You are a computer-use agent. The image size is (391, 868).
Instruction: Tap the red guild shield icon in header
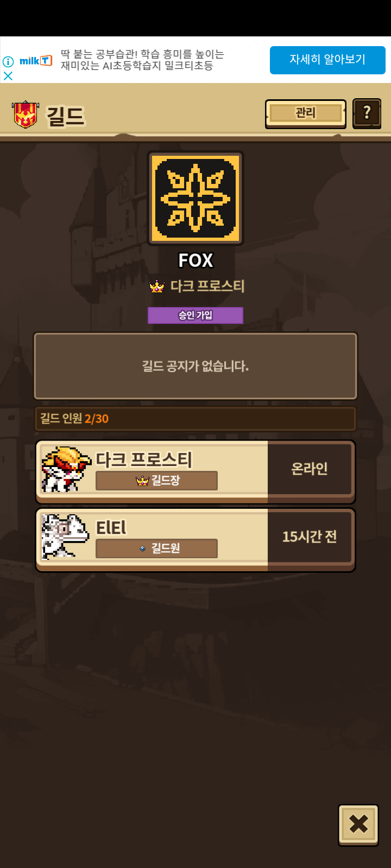tap(25, 114)
